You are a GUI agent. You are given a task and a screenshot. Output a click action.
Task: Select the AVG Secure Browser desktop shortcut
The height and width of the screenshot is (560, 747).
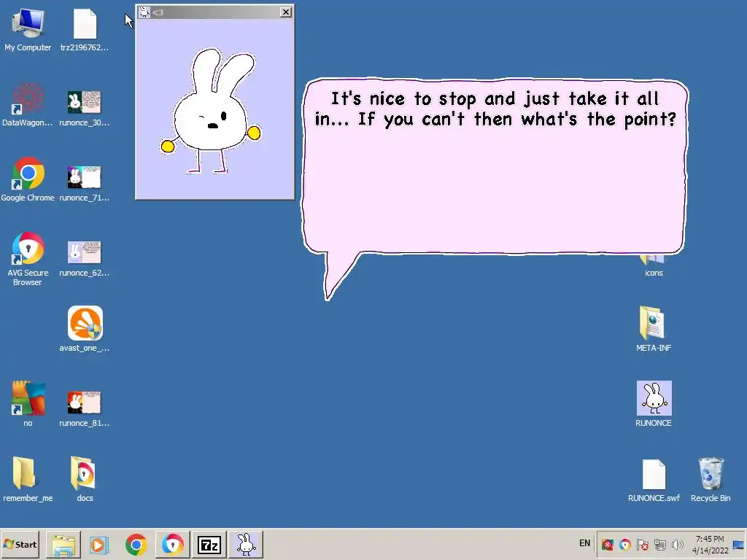click(x=28, y=260)
